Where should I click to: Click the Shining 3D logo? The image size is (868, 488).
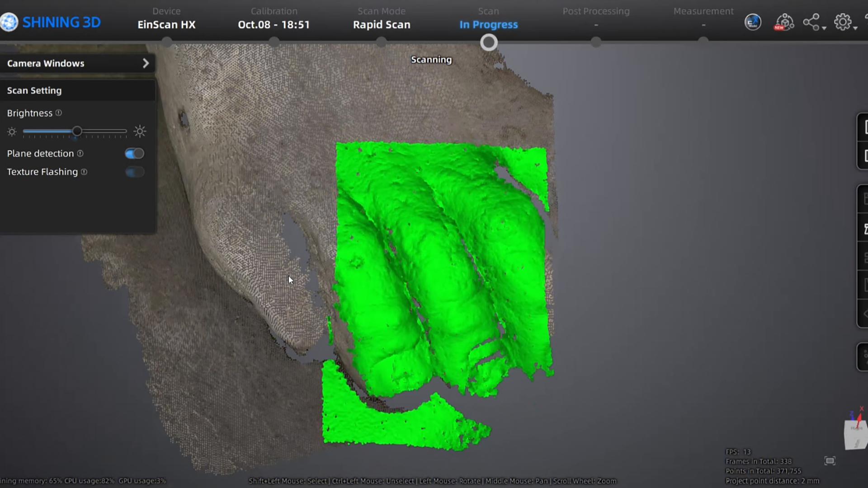point(51,22)
